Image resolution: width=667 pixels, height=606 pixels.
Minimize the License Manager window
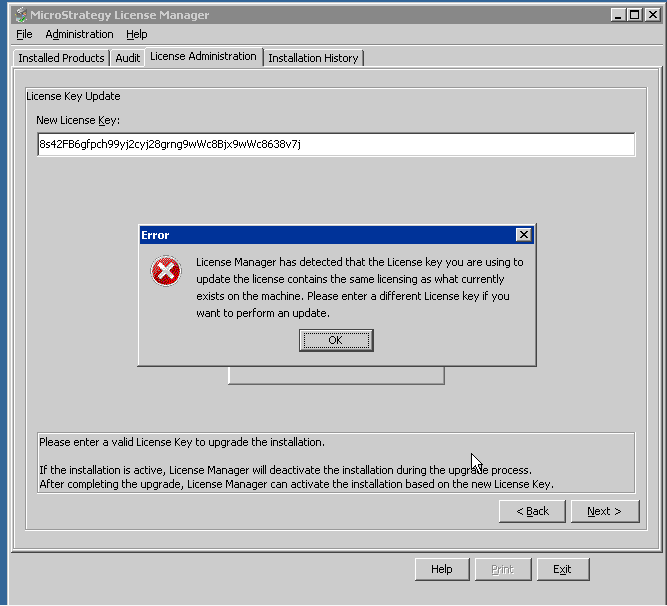[618, 15]
